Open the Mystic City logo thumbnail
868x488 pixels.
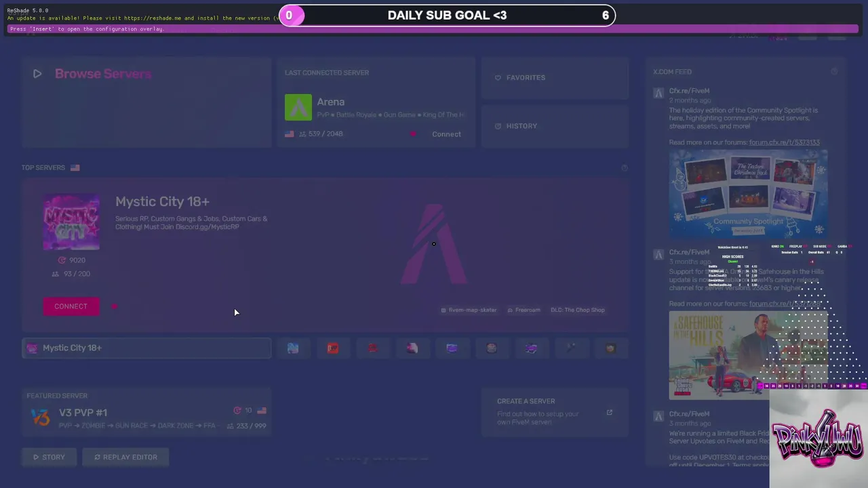(x=71, y=222)
